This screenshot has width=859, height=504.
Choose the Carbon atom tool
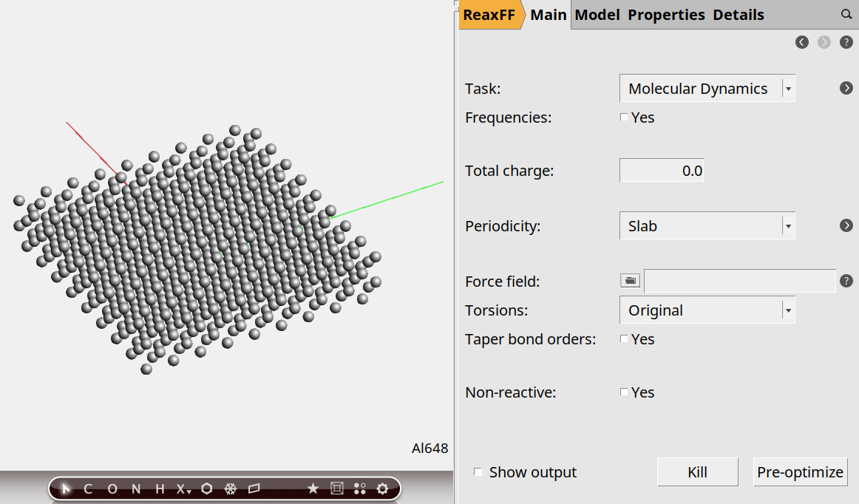tap(89, 488)
